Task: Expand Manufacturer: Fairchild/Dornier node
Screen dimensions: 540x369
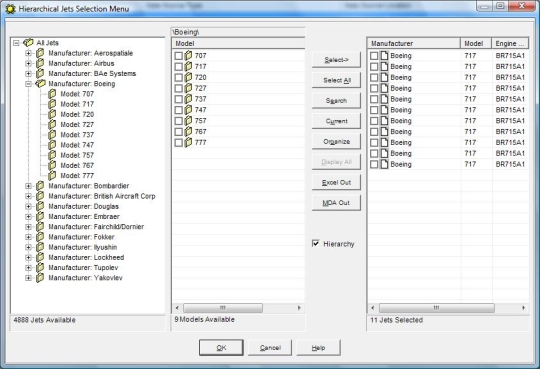Action: pyautogui.click(x=29, y=227)
